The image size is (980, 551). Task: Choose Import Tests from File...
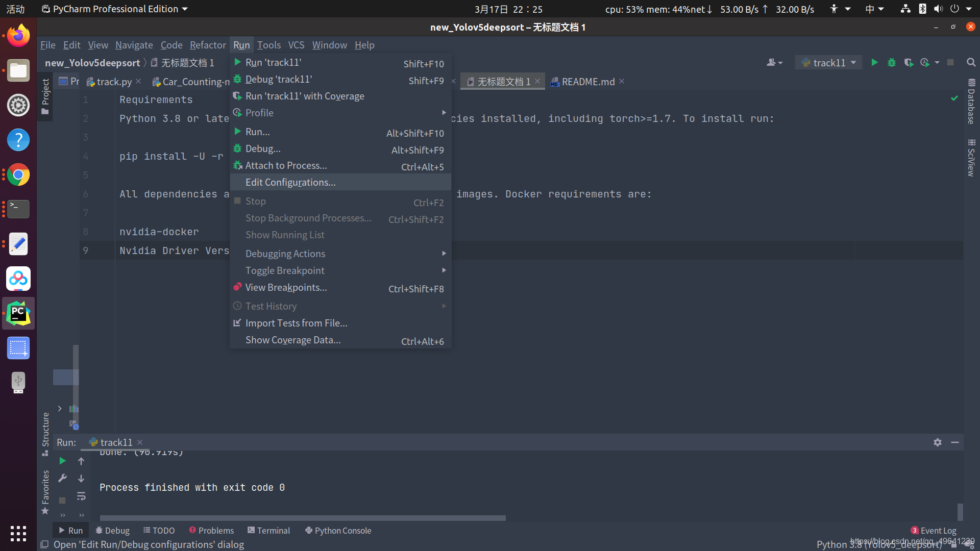(x=340, y=323)
